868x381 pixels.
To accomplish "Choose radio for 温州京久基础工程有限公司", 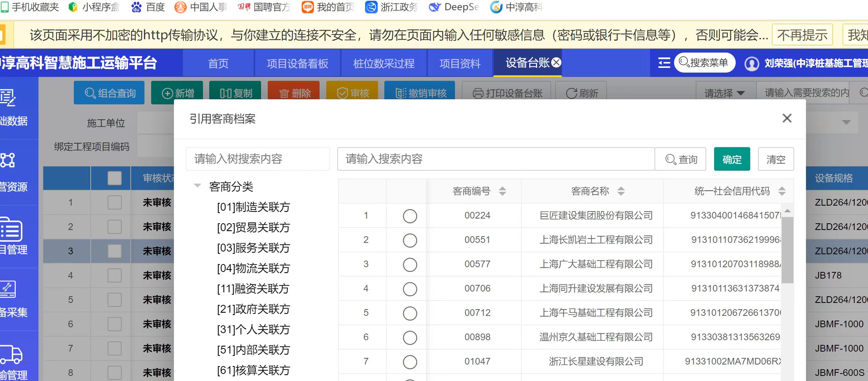I will coord(410,337).
